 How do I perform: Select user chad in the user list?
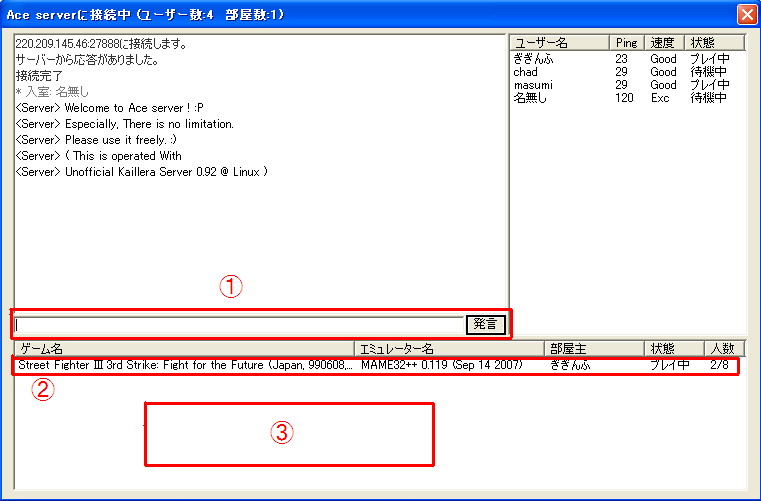[526, 72]
